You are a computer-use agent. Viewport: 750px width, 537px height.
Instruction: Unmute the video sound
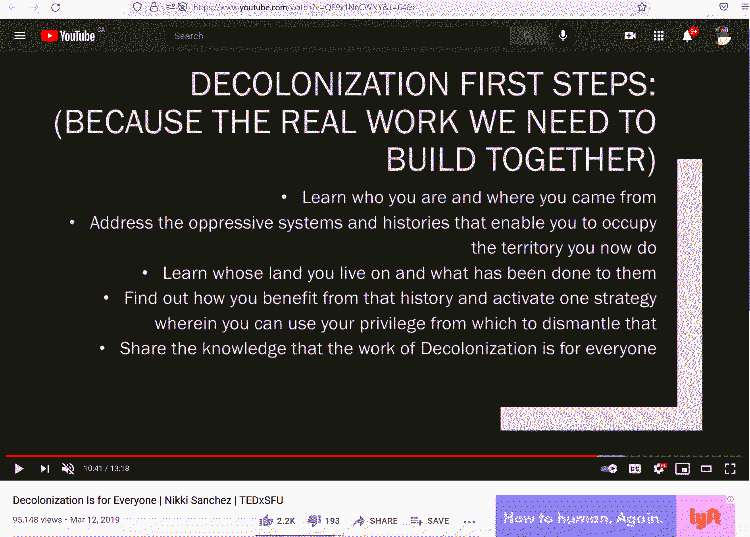[68, 468]
